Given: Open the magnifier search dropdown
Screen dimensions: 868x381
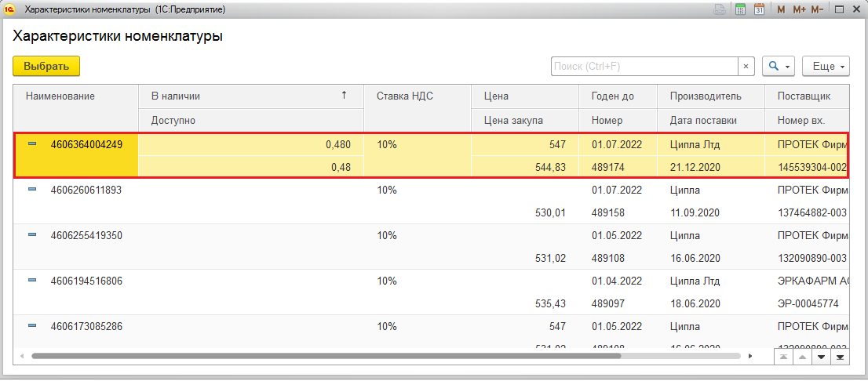Looking at the screenshot, I should pos(779,67).
